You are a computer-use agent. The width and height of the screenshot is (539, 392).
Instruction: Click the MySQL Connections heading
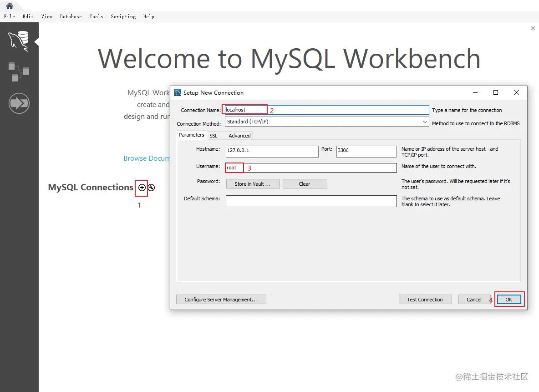point(91,188)
